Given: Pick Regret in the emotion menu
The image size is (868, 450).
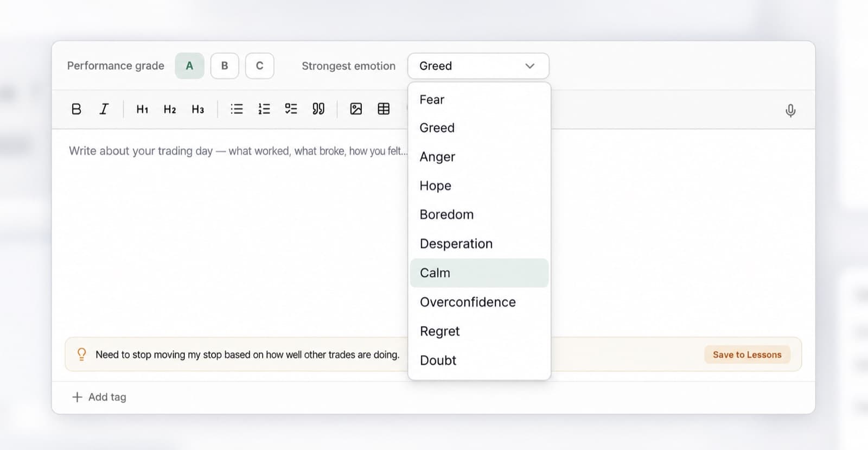Looking at the screenshot, I should [479, 331].
